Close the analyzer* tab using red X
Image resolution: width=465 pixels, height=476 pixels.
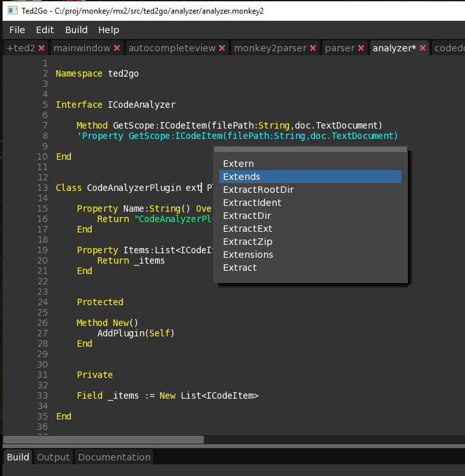tap(423, 48)
